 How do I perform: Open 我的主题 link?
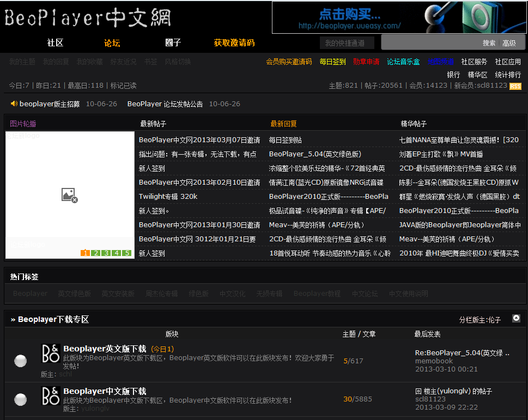(x=22, y=62)
